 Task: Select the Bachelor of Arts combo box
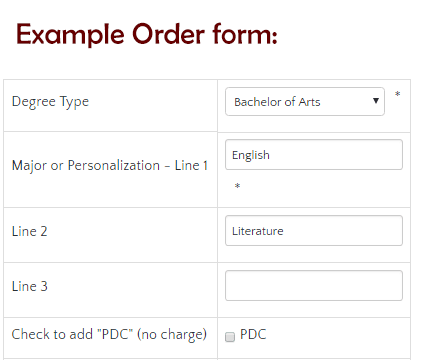coord(305,101)
